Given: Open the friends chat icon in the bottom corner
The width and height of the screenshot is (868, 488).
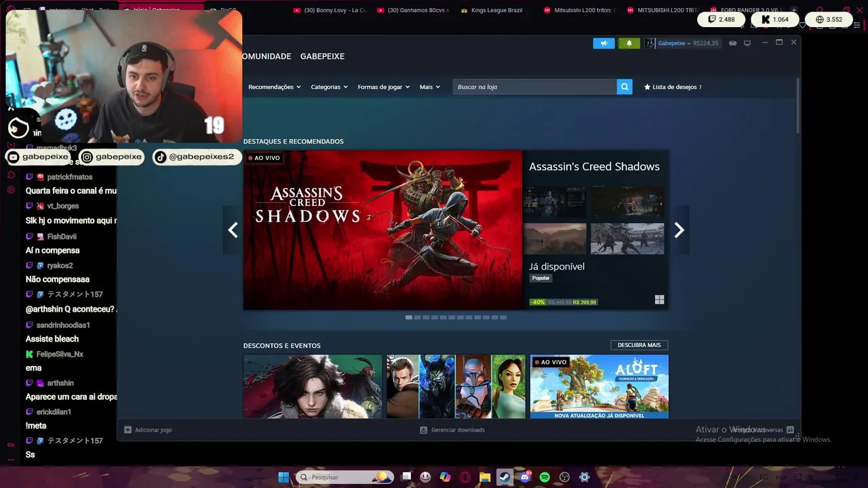Looking at the screenshot, I should pyautogui.click(x=790, y=430).
